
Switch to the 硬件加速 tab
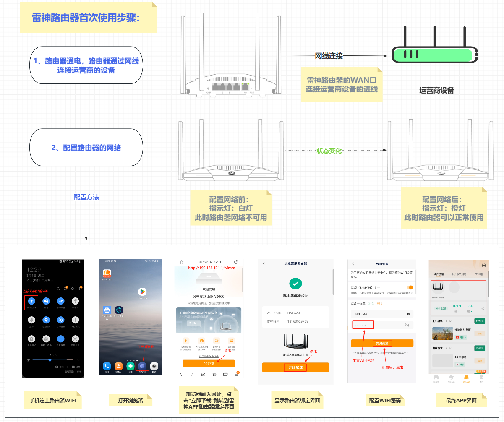(438, 274)
